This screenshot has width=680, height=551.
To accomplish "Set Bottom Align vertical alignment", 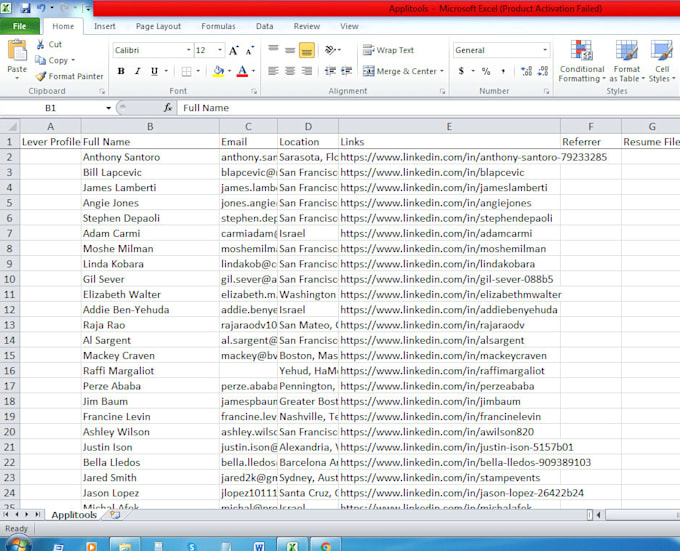I will [307, 50].
